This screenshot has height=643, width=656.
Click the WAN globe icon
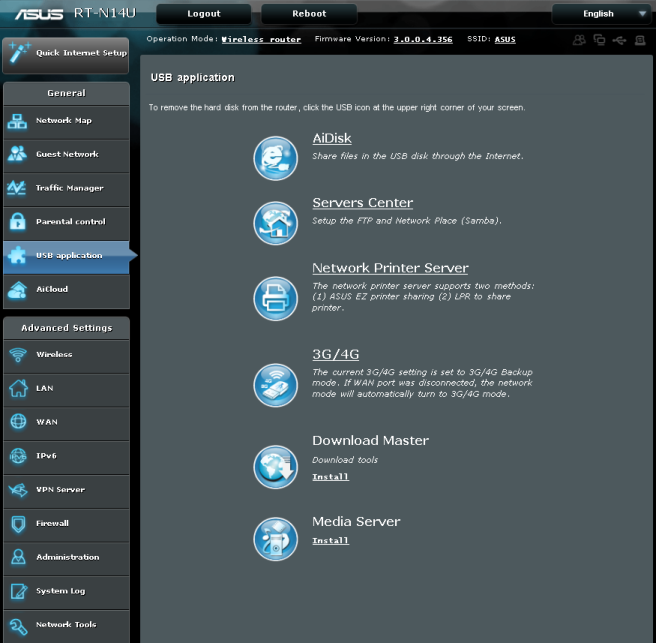[x=18, y=422]
